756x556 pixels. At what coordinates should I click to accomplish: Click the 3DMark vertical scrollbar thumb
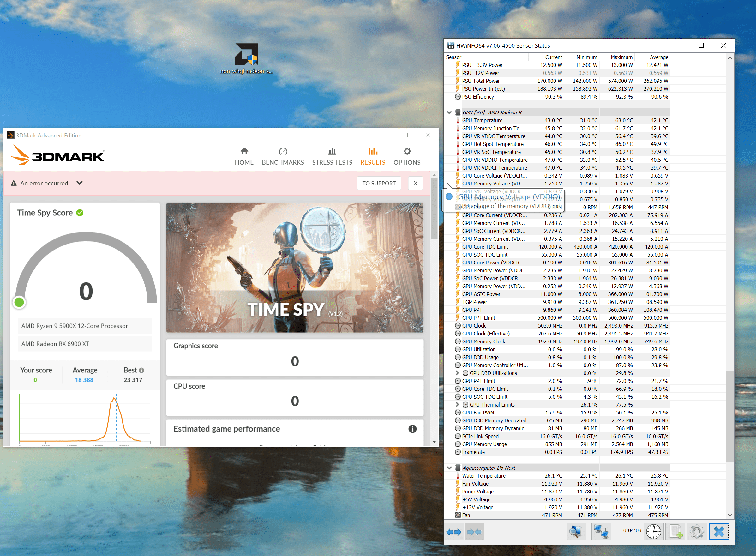tap(434, 209)
